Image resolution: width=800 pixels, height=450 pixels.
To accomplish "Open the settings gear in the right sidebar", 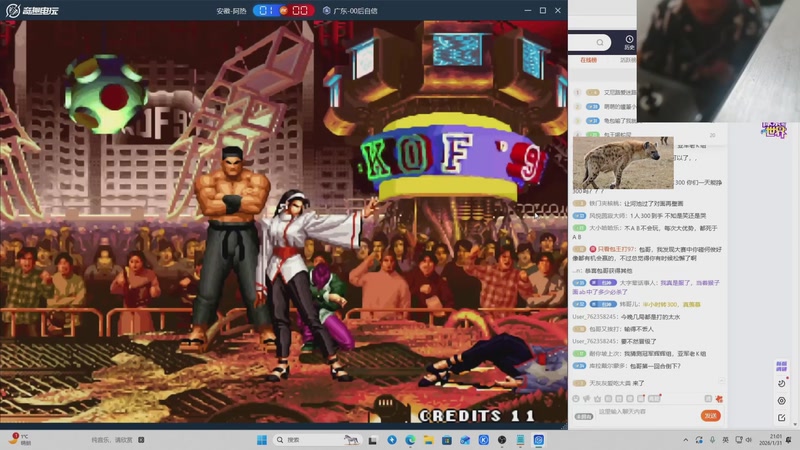I will click(x=781, y=401).
